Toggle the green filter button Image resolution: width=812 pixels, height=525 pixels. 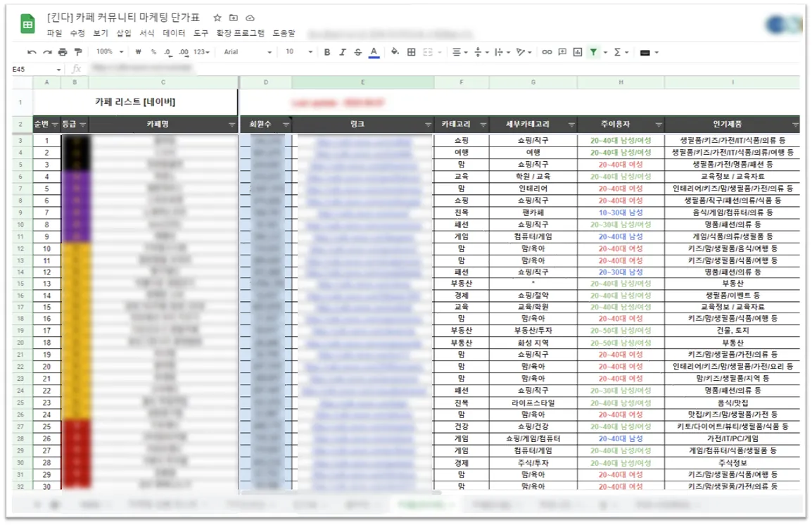[593, 52]
